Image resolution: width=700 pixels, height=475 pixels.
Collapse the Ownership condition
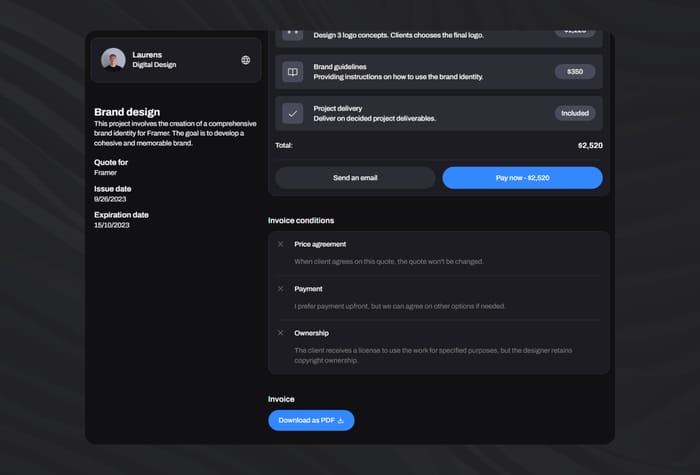280,333
